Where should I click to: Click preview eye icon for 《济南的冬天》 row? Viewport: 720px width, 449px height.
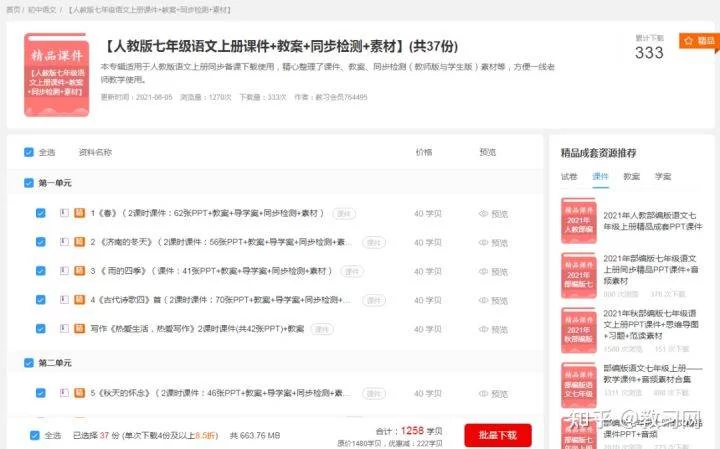click(484, 242)
